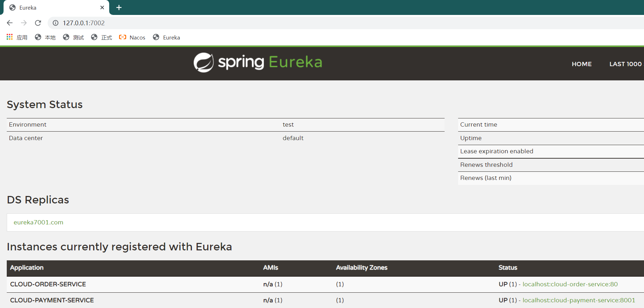Image resolution: width=644 pixels, height=308 pixels.
Task: Open the 正式 bookmark
Action: click(x=102, y=37)
